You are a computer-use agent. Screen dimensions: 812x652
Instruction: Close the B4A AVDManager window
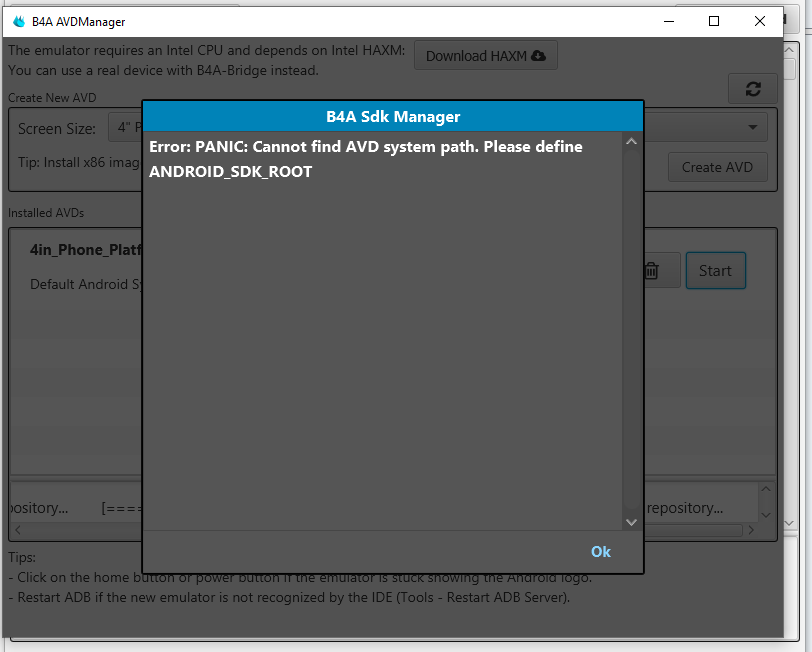click(760, 21)
